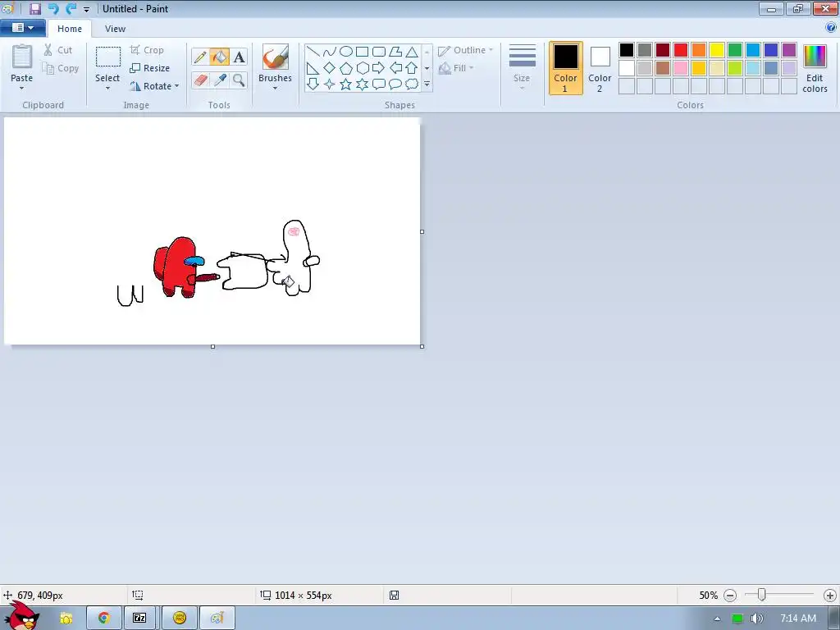Choose the Triangle shape
This screenshot has height=630, width=840.
[x=412, y=52]
